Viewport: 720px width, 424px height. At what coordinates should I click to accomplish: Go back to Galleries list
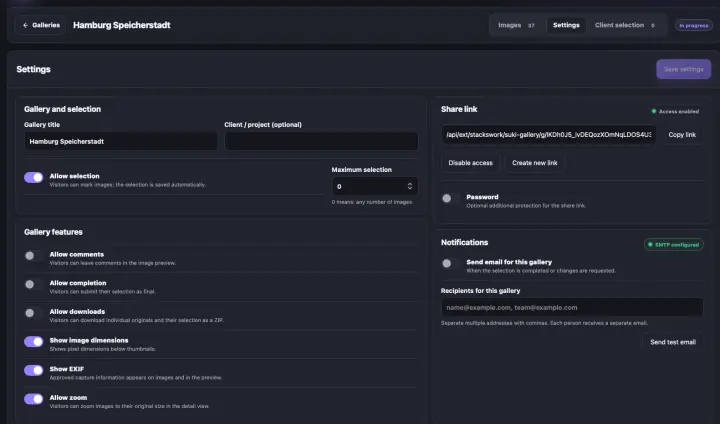coord(41,25)
